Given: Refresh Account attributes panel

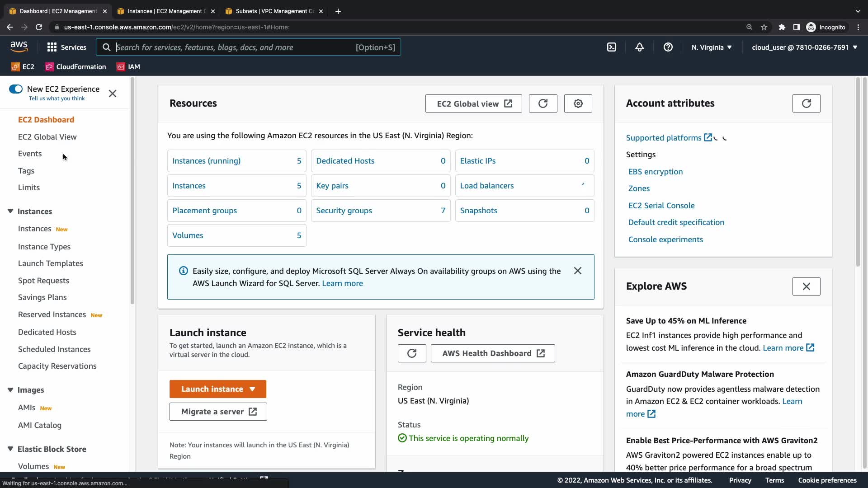Looking at the screenshot, I should tap(806, 103).
